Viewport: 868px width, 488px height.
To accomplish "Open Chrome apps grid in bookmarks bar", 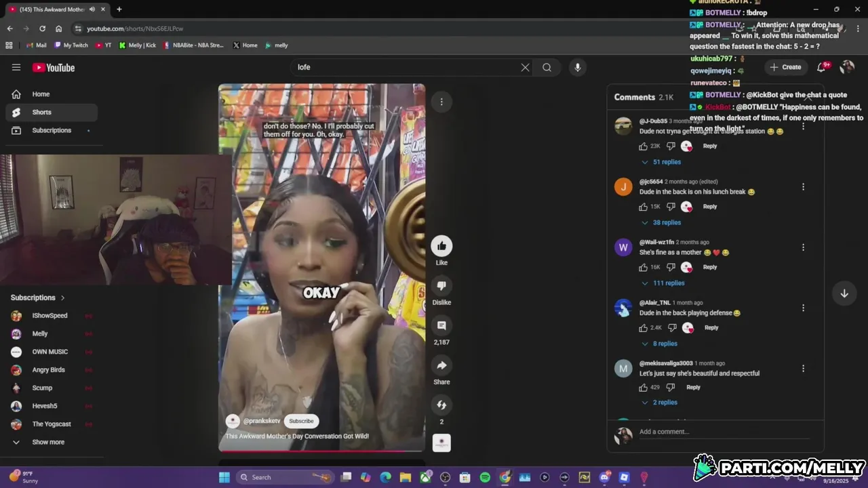I will (9, 45).
